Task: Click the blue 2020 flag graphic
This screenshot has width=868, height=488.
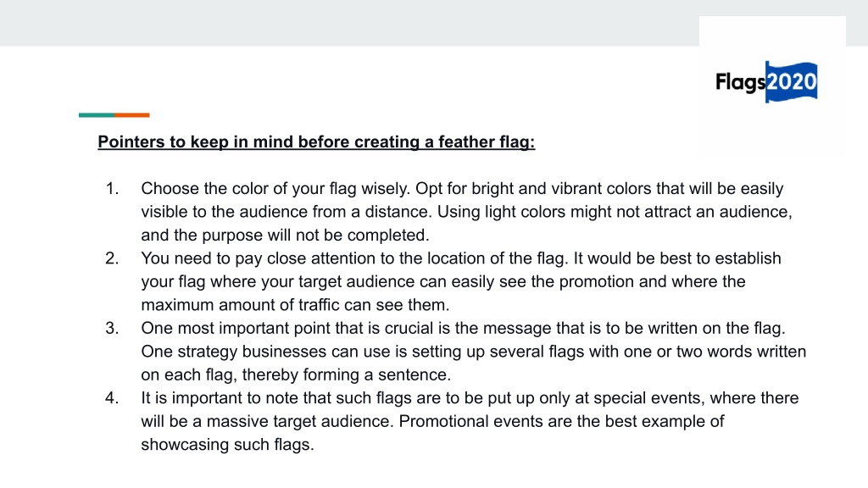Action: (x=791, y=82)
